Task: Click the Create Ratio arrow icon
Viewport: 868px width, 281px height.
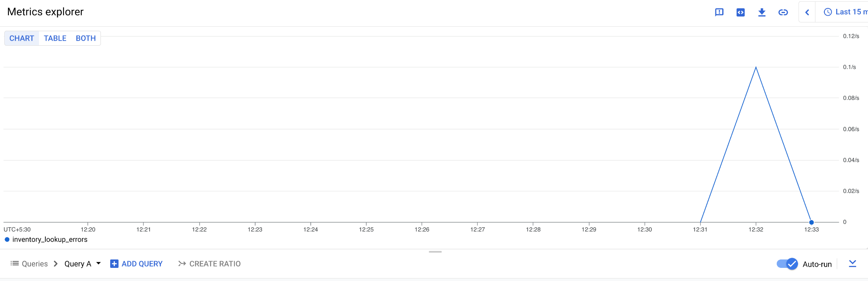Action: point(182,264)
